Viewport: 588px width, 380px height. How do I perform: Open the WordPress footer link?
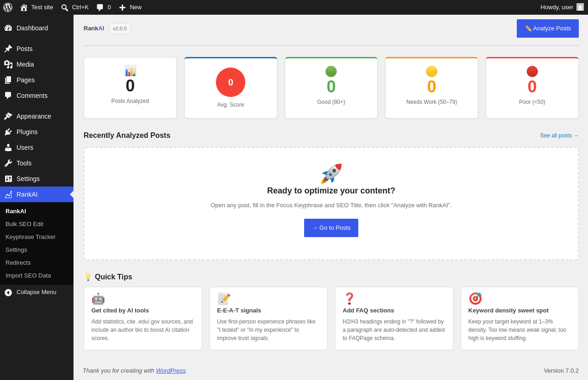[x=171, y=370]
